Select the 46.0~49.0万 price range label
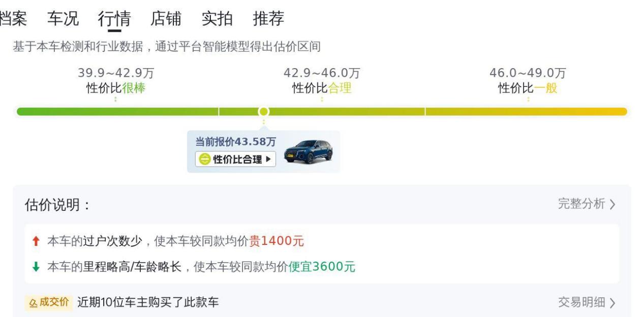This screenshot has width=644, height=317. [528, 73]
